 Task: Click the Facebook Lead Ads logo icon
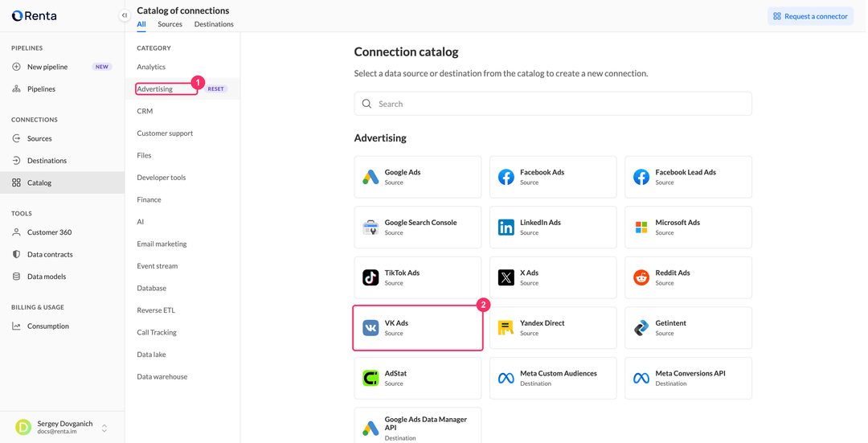pos(641,177)
